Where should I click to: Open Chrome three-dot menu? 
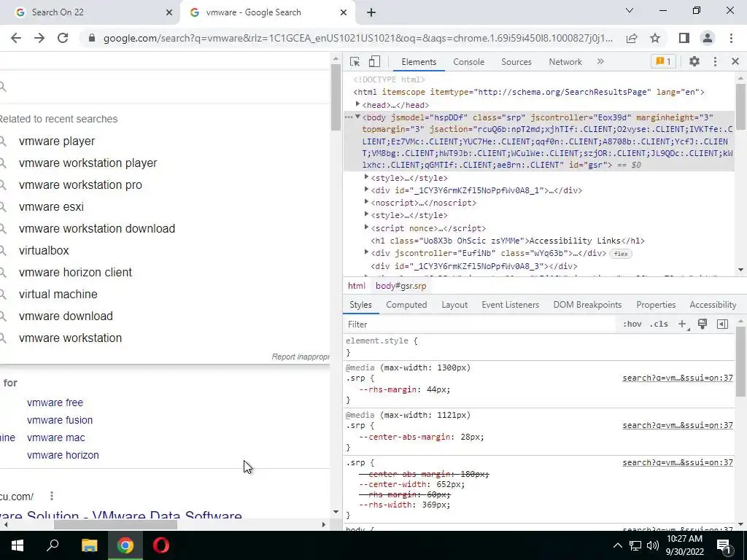731,38
